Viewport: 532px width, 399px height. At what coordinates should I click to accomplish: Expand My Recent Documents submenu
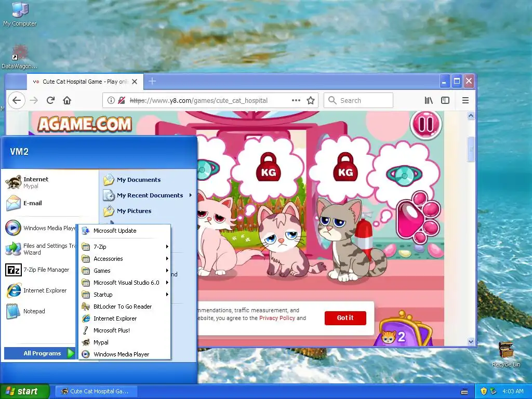148,195
